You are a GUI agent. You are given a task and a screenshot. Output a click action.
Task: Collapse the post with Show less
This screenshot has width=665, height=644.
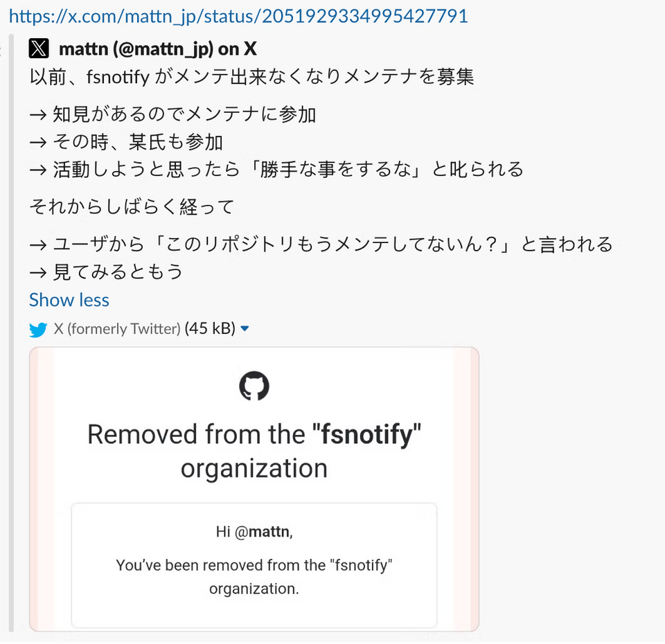(x=69, y=300)
